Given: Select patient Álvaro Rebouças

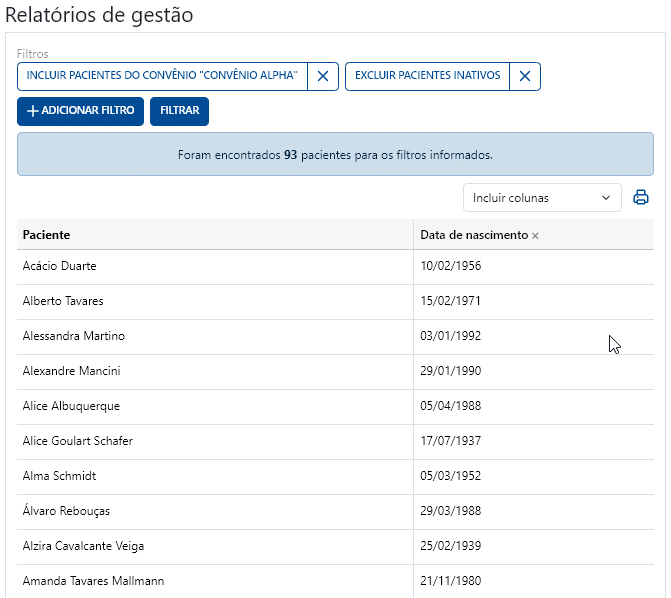Looking at the screenshot, I should (66, 511).
